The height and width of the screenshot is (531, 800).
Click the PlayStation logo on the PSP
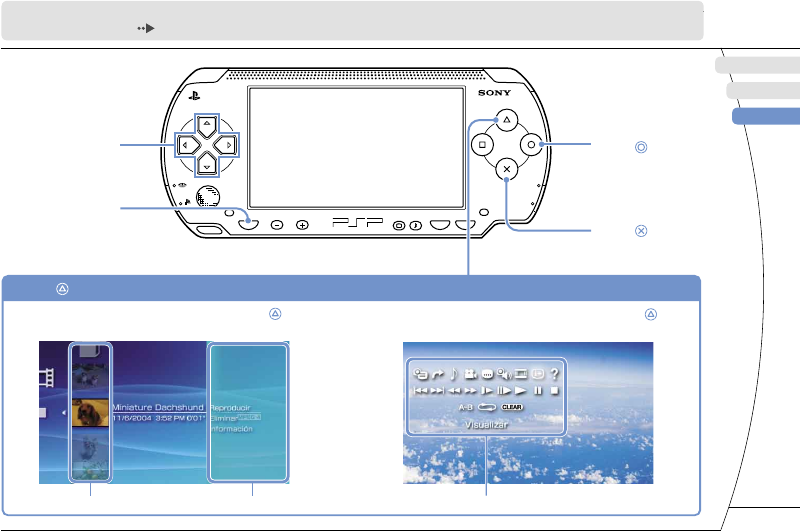(194, 95)
